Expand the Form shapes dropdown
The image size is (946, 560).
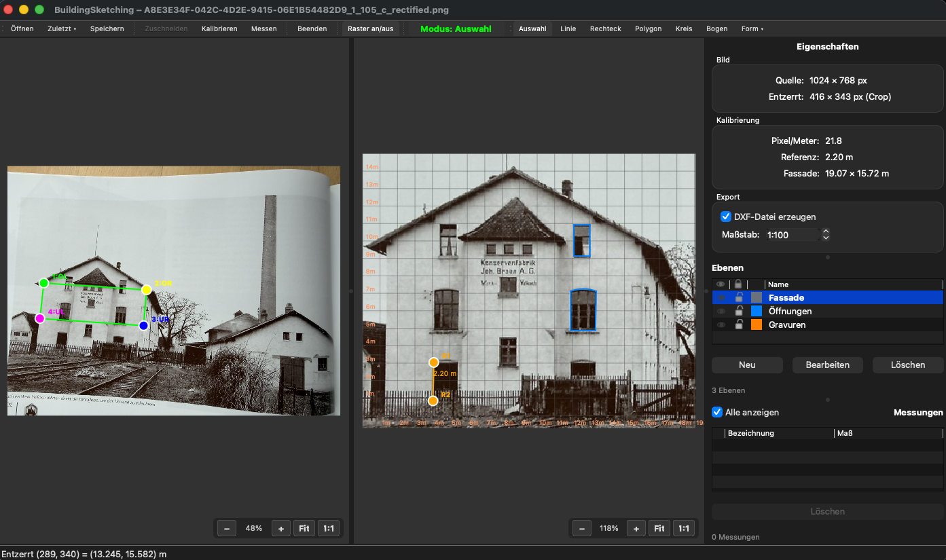pyautogui.click(x=752, y=29)
